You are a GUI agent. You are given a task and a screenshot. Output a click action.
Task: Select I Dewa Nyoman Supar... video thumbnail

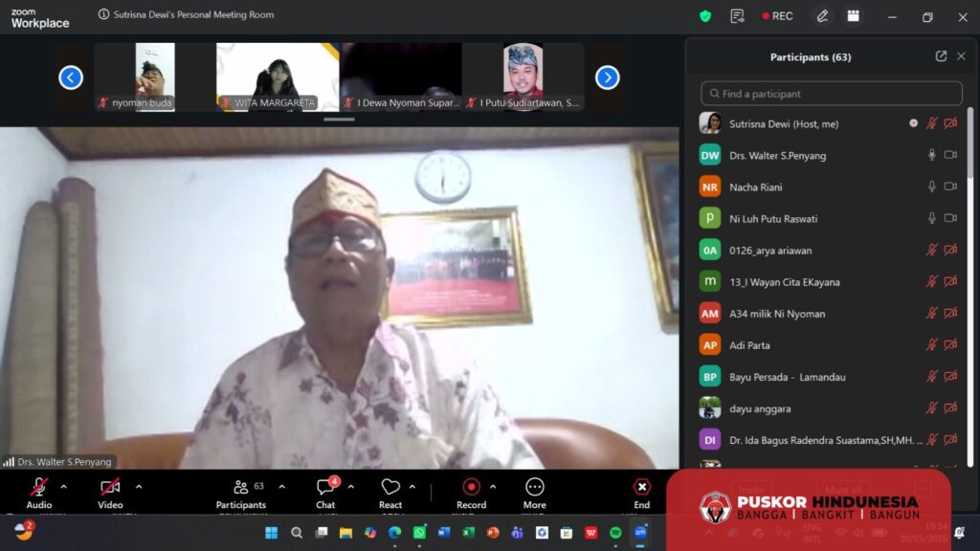pyautogui.click(x=401, y=77)
